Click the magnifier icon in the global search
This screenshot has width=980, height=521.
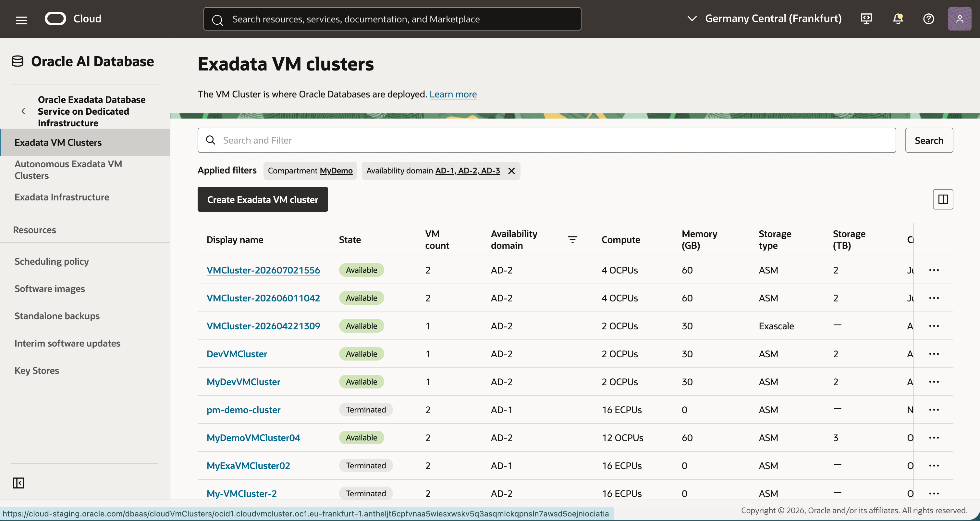[x=217, y=19]
